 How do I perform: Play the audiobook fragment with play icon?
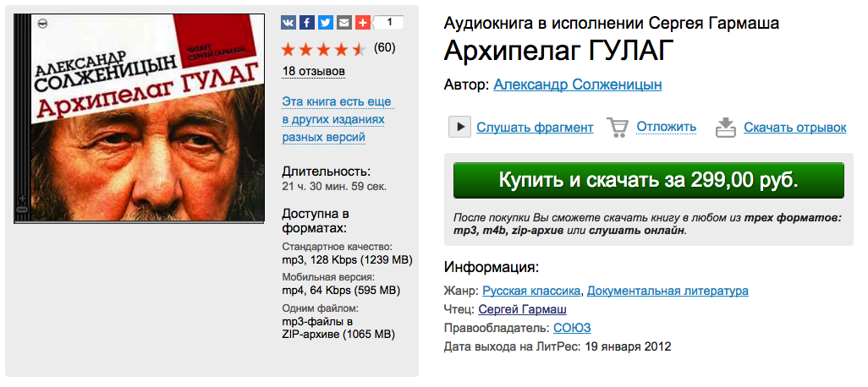click(x=459, y=127)
